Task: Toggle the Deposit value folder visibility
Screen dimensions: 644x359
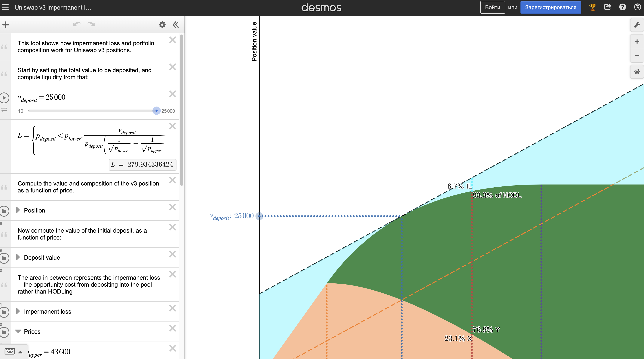Action: [x=4, y=258]
